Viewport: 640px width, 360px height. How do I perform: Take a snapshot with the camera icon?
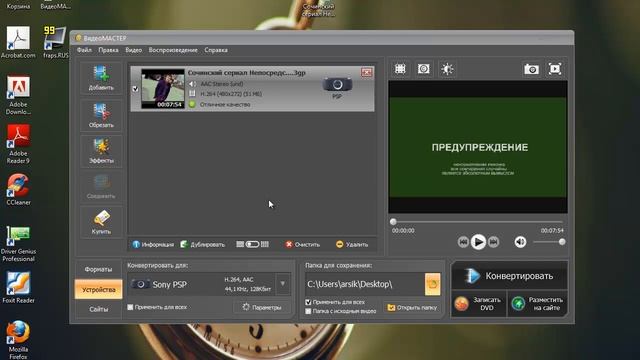[x=531, y=69]
